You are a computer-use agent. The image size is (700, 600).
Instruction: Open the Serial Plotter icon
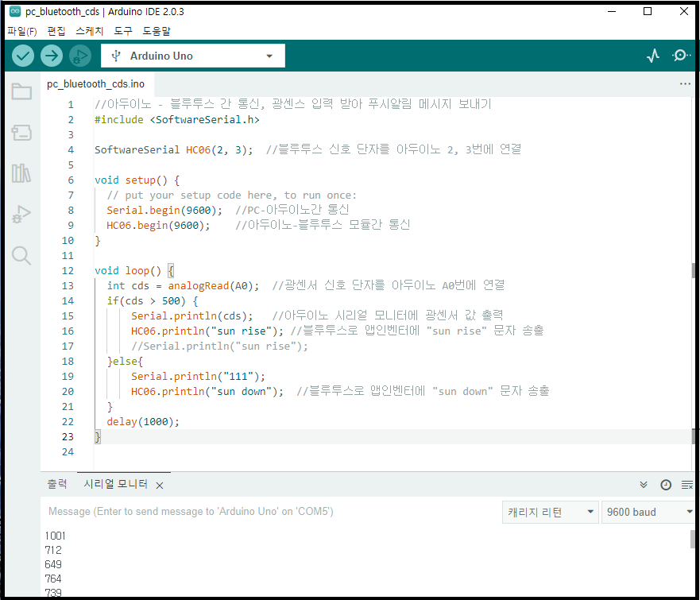(x=653, y=56)
